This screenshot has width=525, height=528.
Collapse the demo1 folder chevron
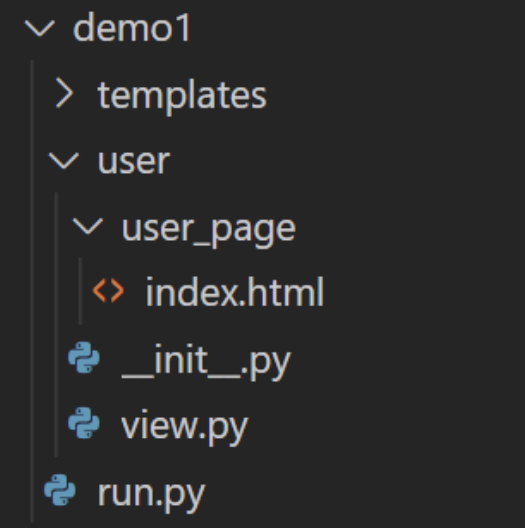click(x=40, y=28)
